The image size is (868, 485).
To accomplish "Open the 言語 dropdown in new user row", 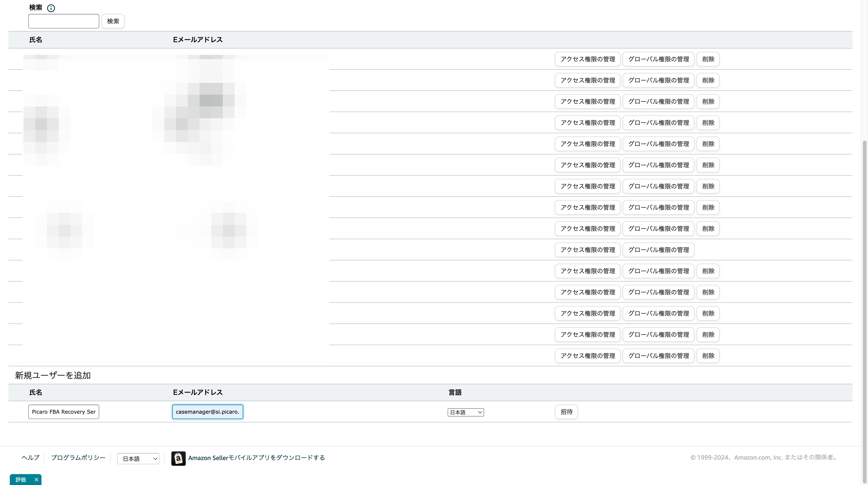I will tap(466, 412).
